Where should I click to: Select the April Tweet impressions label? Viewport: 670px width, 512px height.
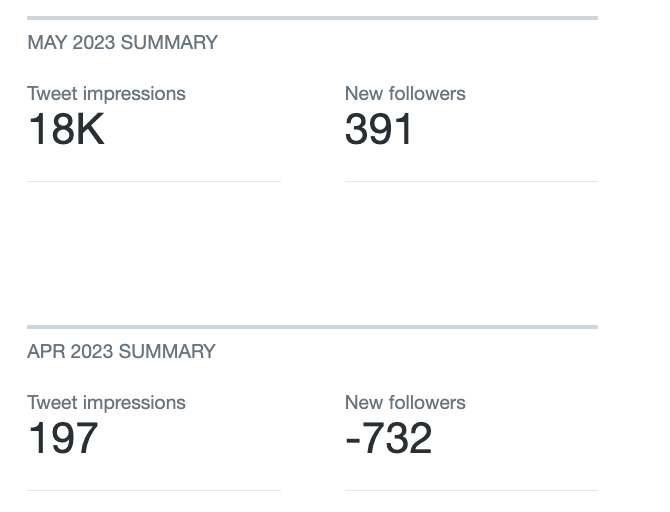tap(106, 403)
